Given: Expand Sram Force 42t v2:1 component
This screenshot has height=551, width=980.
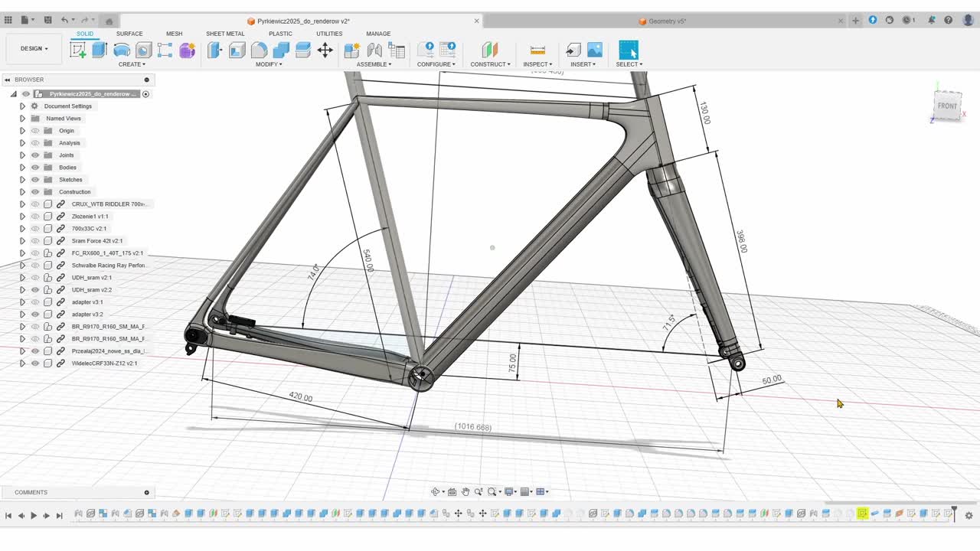Looking at the screenshot, I should coord(22,241).
